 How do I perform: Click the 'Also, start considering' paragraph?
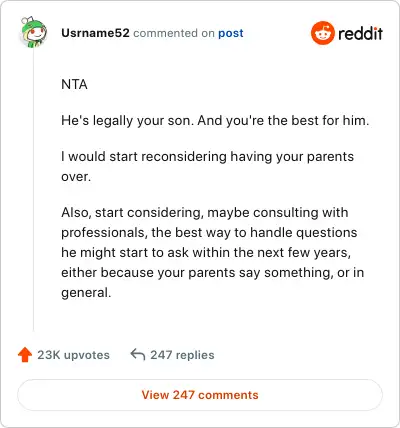click(212, 252)
